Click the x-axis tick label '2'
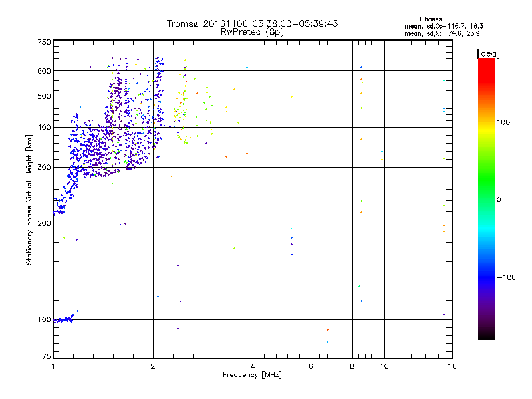Image resolution: width=532 pixels, height=399 pixels. point(153,366)
